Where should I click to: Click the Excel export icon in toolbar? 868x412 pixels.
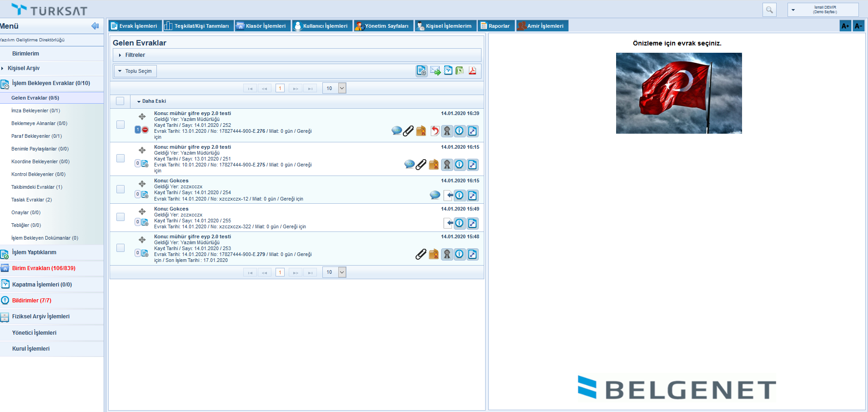(460, 70)
